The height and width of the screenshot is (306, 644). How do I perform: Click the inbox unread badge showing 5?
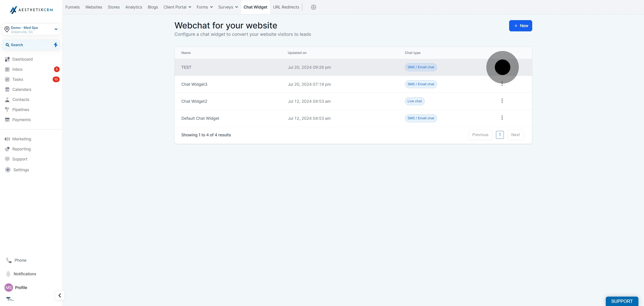pos(57,69)
